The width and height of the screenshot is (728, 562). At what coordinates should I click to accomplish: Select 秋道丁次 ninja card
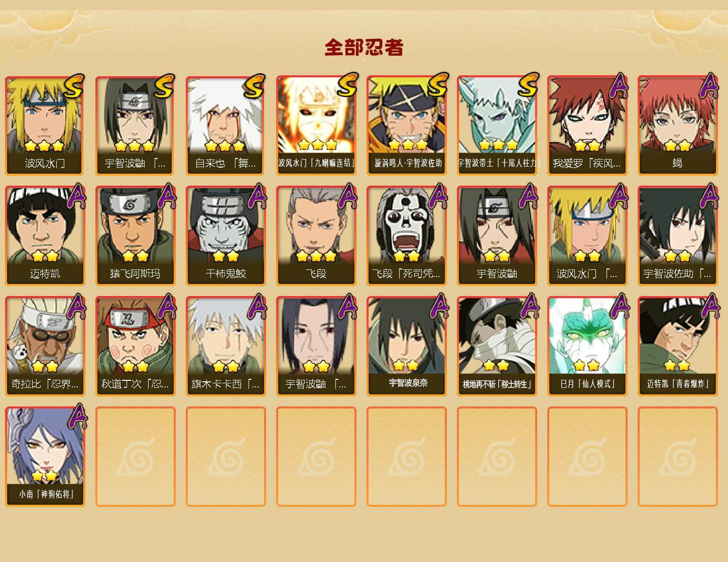point(136,346)
